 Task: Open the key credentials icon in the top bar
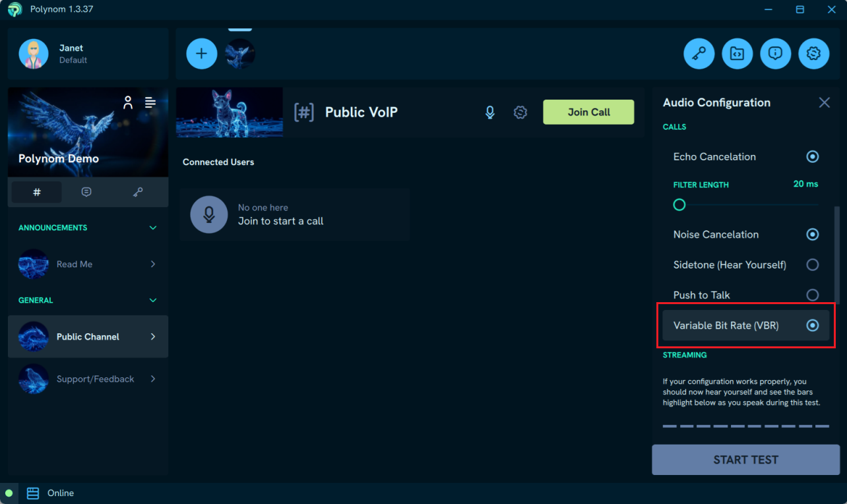699,53
